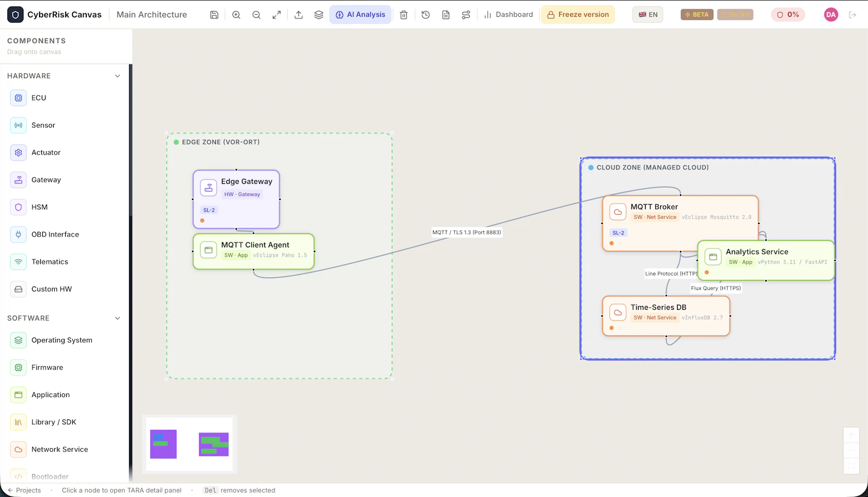Select the HSM component
This screenshot has height=497, width=868.
click(x=65, y=207)
